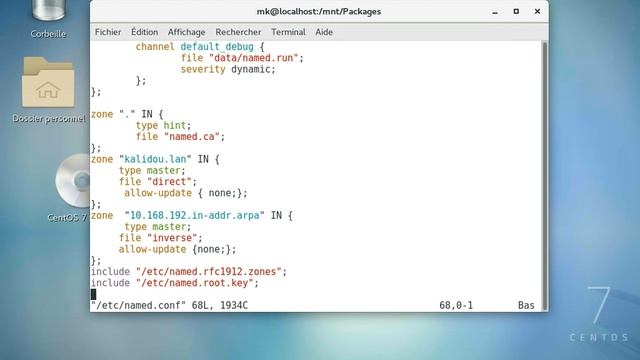Open the Affichage menu
Screen dimensions: 640x360
[x=187, y=32]
